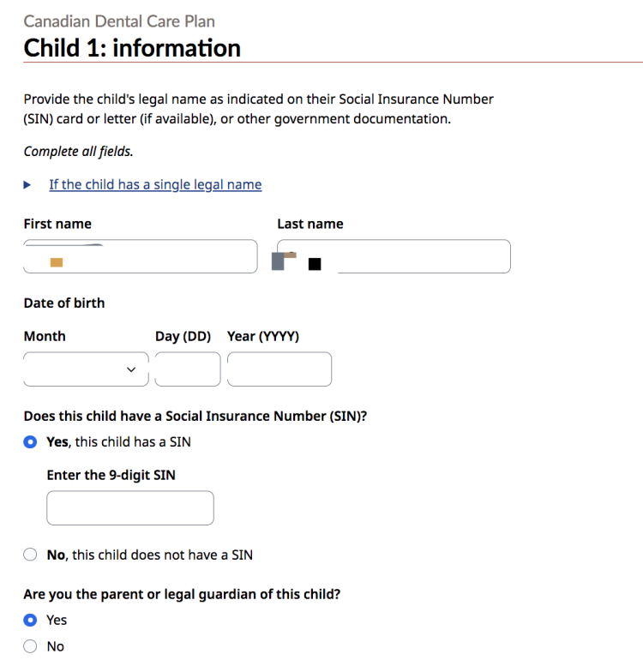Open the Month dropdown

[x=86, y=369]
